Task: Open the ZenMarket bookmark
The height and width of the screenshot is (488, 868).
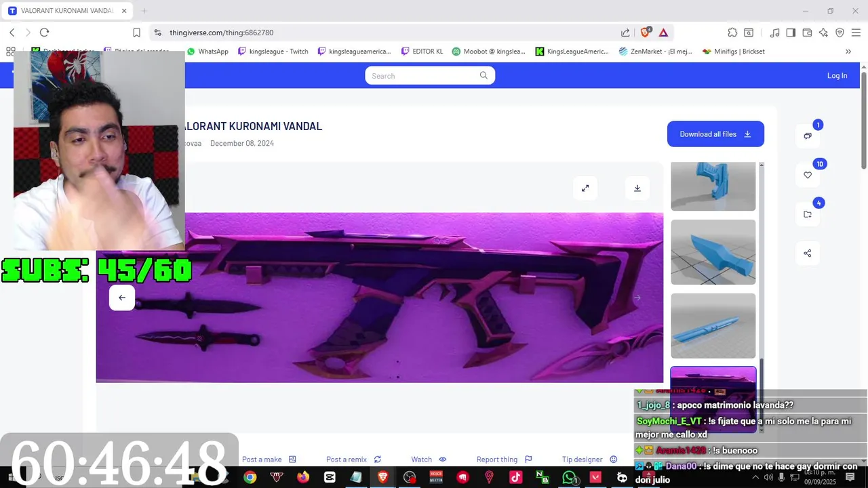Action: click(656, 52)
